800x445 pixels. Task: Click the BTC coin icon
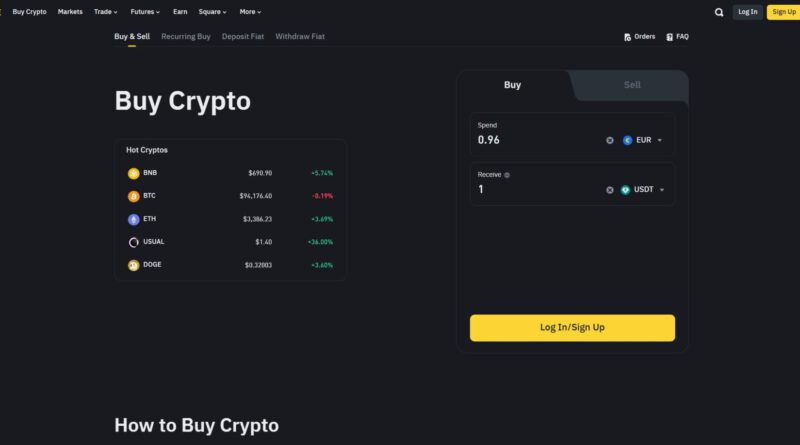(x=133, y=196)
